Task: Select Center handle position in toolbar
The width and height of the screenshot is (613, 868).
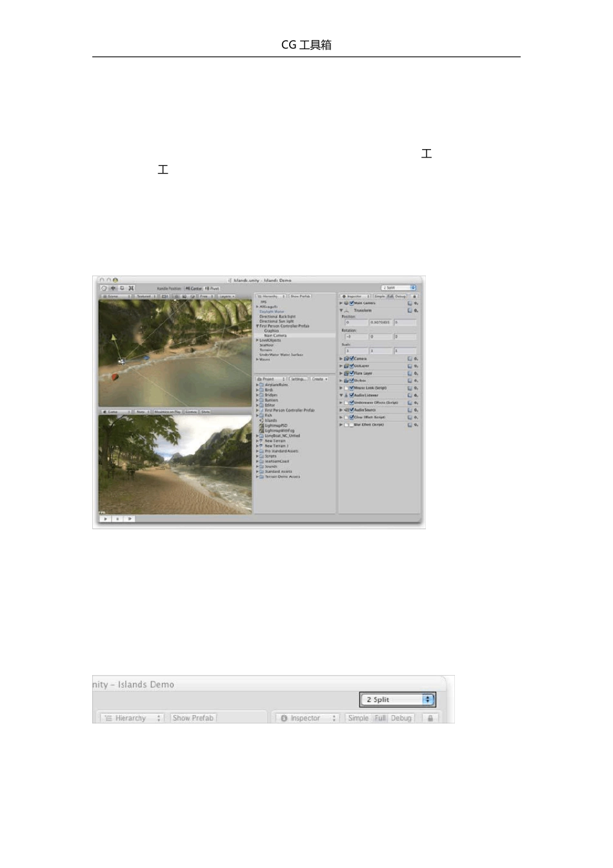Action: 194,288
